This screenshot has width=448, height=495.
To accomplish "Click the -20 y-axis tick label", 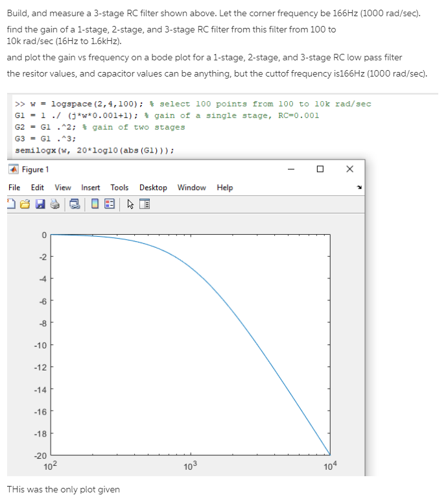I will [40, 455].
